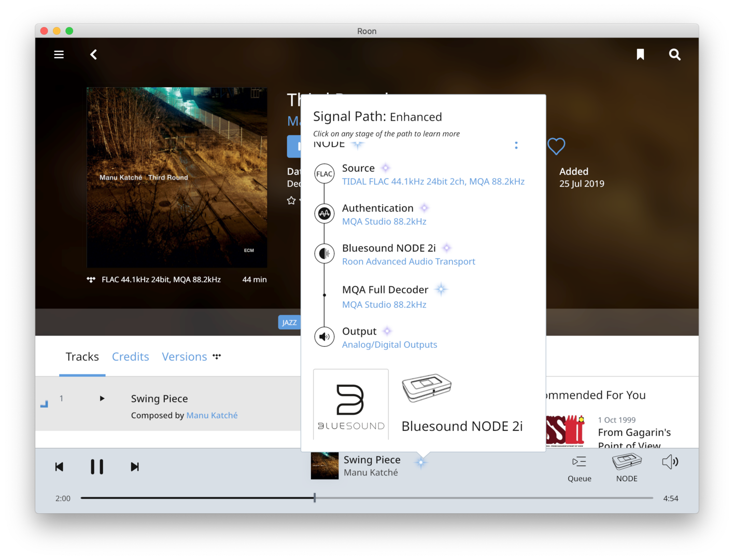
Task: Return to the previous track
Action: (60, 467)
